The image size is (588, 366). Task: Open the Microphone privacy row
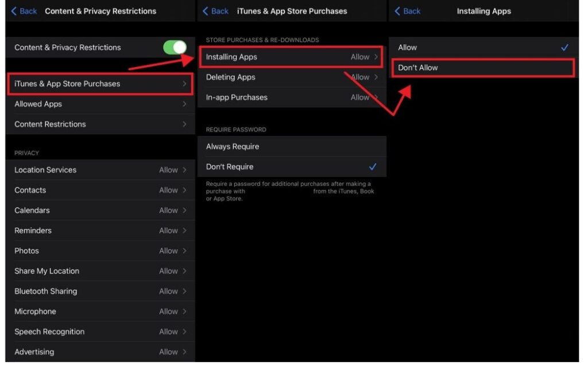pyautogui.click(x=100, y=312)
